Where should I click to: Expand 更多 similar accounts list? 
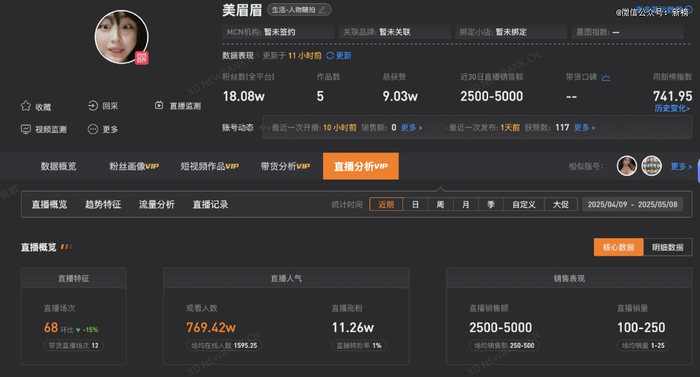[681, 166]
